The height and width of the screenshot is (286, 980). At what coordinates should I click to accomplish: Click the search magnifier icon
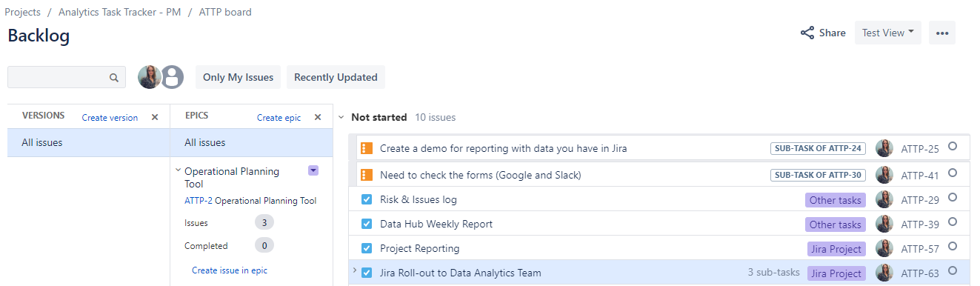[x=114, y=77]
